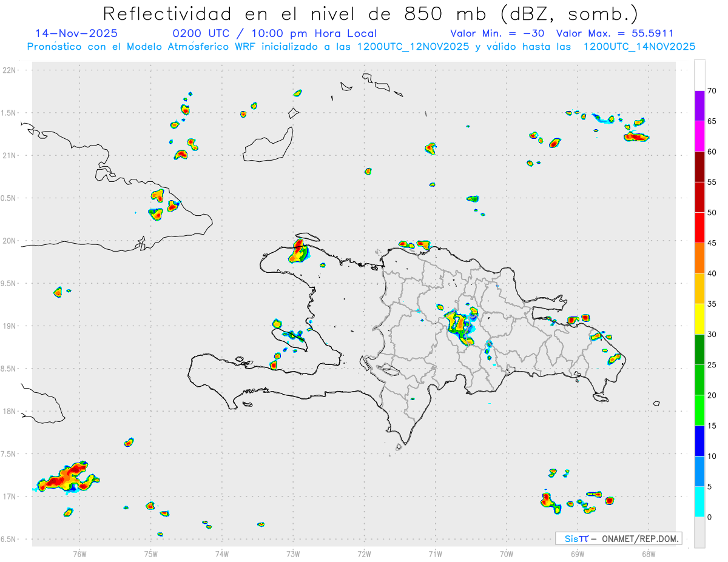Select the medium green 20–25 dBZ color band
Screen dimensions: 728x562
click(x=699, y=380)
